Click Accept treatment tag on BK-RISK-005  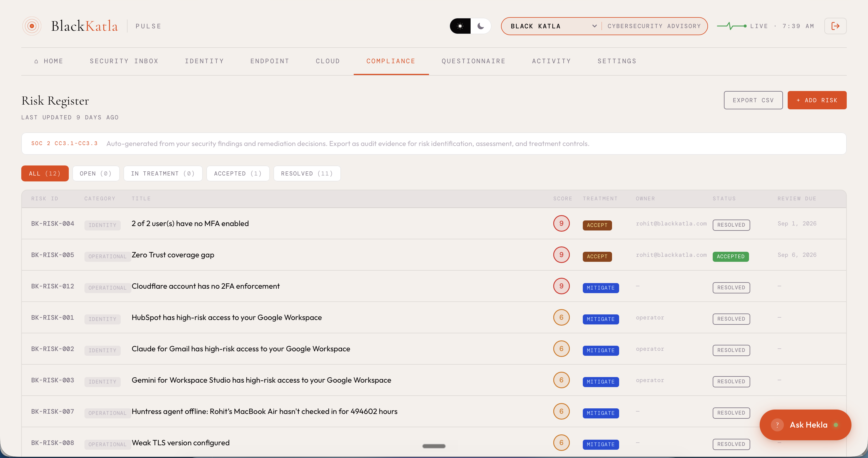(x=597, y=257)
